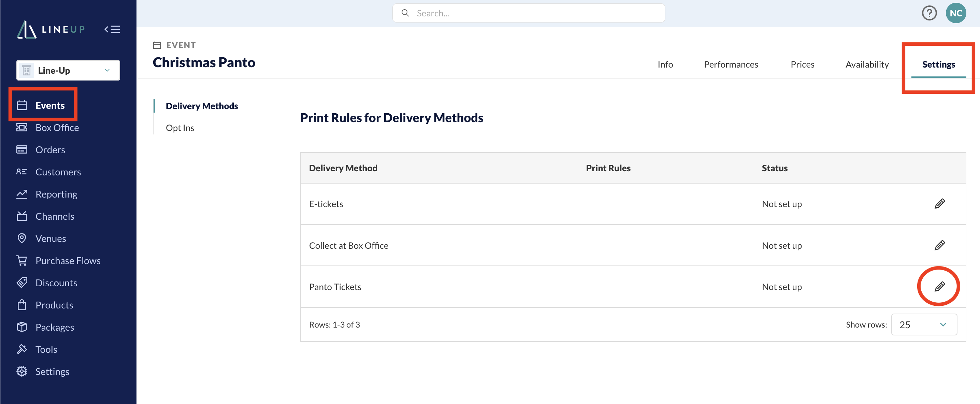
Task: Open help via the question mark icon
Action: click(928, 13)
